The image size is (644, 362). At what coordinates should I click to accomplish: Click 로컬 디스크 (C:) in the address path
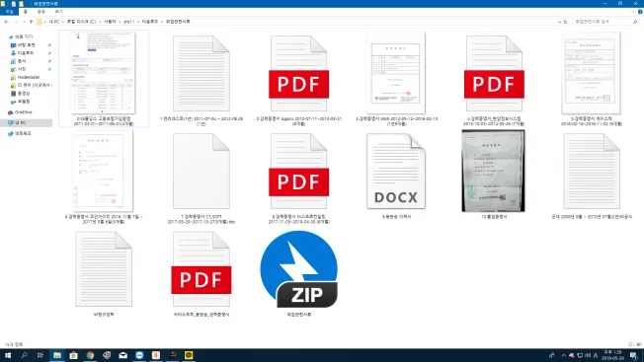click(x=81, y=22)
